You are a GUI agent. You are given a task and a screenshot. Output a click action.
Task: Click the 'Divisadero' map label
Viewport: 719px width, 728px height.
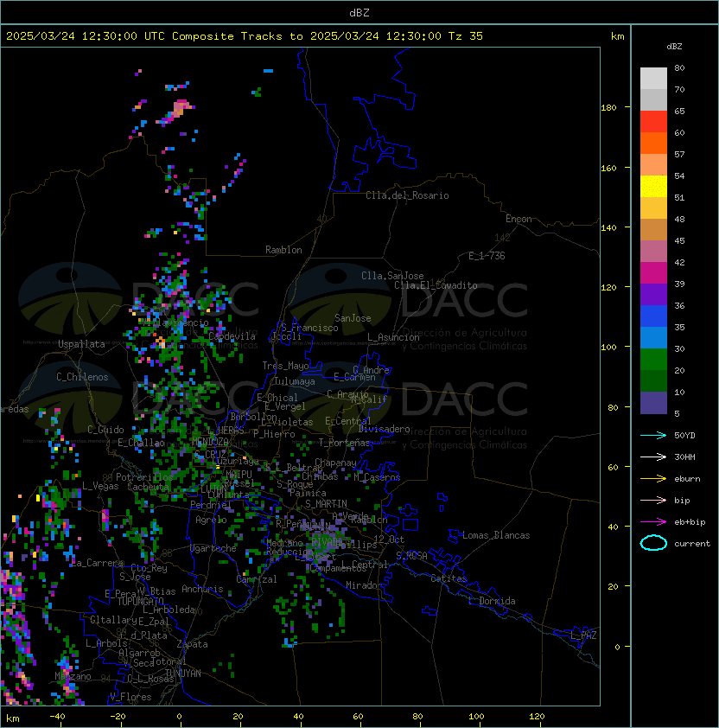(x=384, y=429)
